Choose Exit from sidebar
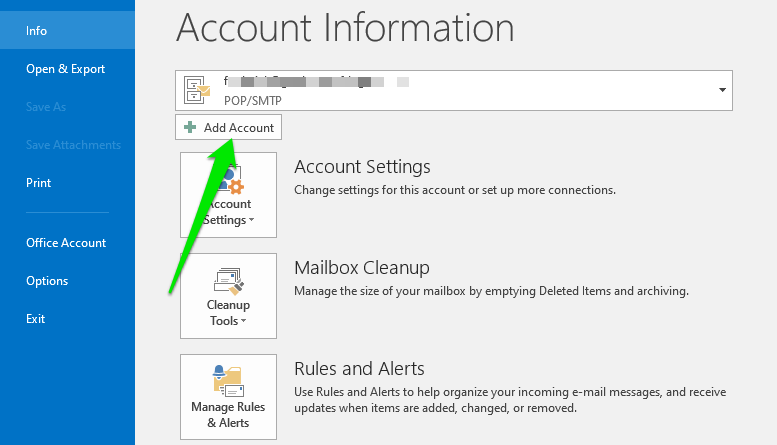Screen dimensions: 777x445 pyautogui.click(x=35, y=319)
